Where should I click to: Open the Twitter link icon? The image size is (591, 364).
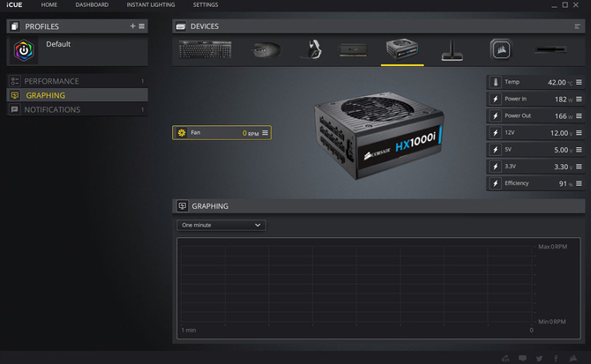[x=539, y=358]
